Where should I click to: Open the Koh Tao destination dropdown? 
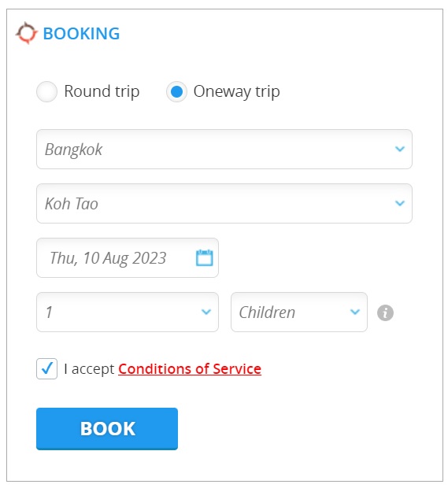[x=224, y=203]
